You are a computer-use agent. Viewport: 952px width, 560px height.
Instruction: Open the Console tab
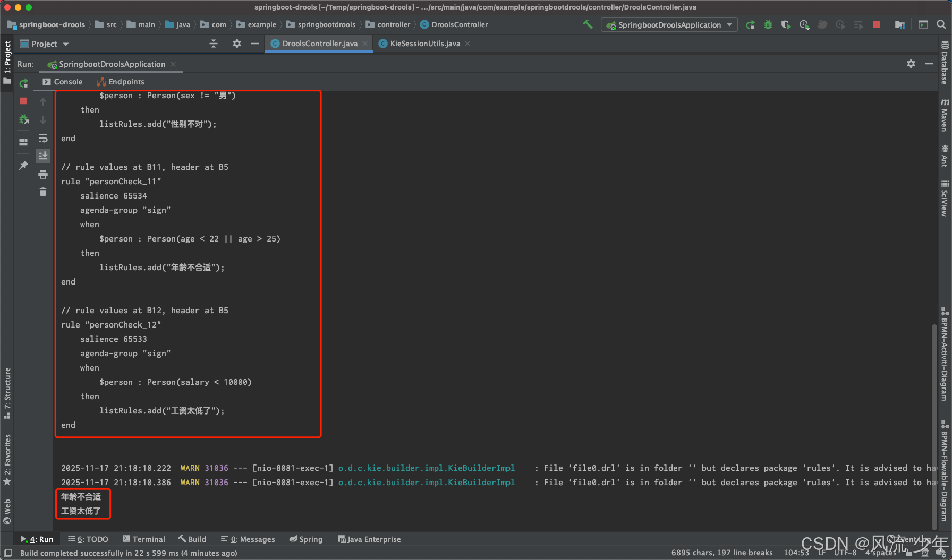[63, 82]
